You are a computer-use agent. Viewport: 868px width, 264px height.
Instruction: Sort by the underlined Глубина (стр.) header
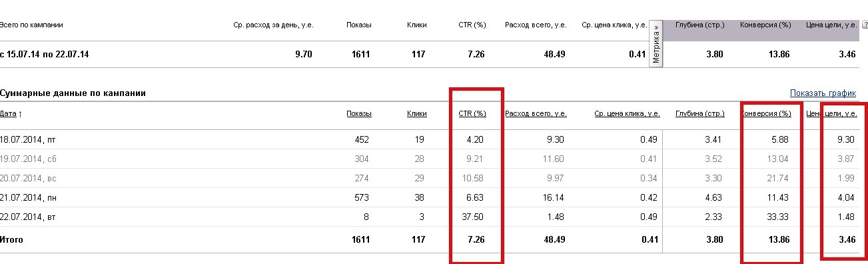pos(699,113)
